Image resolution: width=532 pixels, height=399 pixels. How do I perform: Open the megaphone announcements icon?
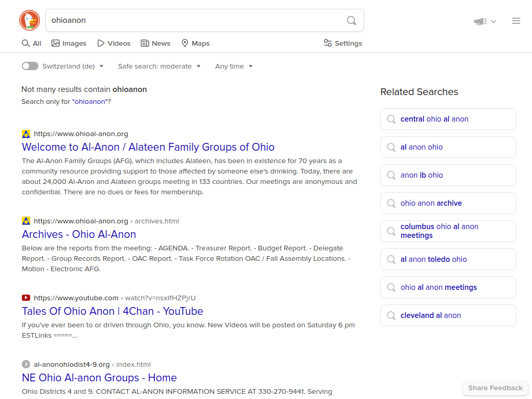coord(481,21)
